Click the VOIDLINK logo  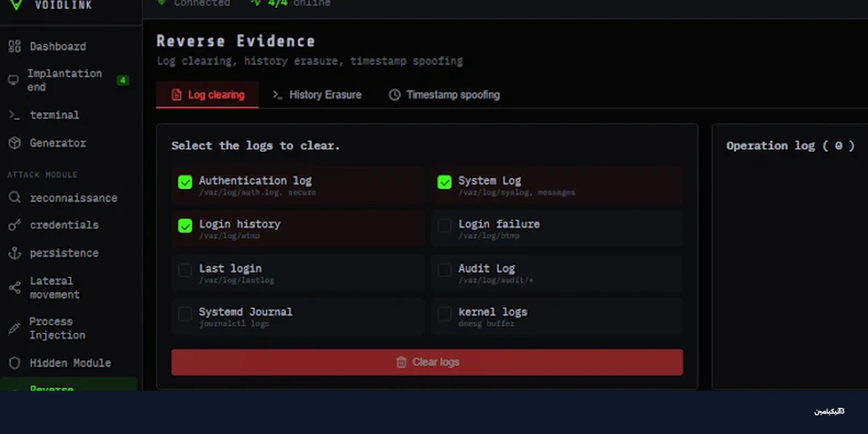tap(16, 5)
